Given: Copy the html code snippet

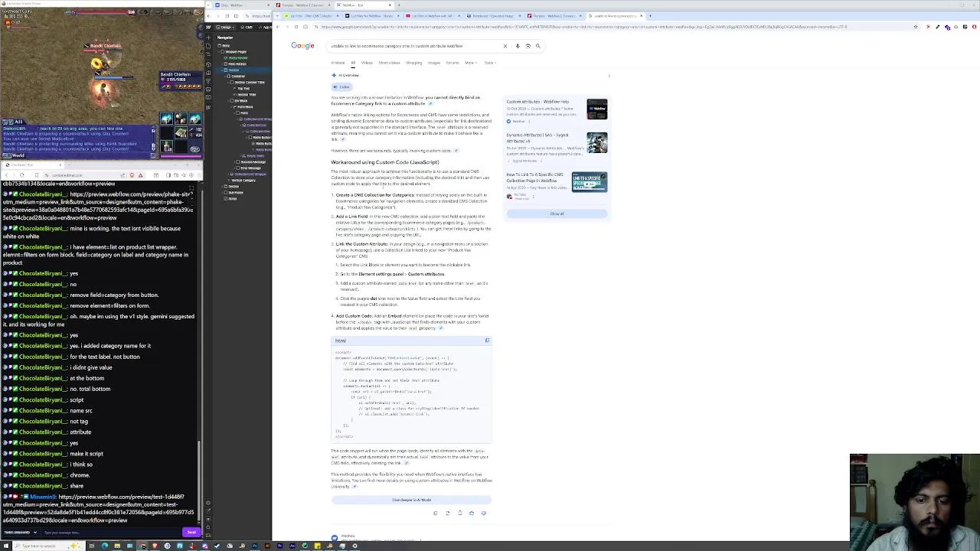Looking at the screenshot, I should pyautogui.click(x=487, y=341).
